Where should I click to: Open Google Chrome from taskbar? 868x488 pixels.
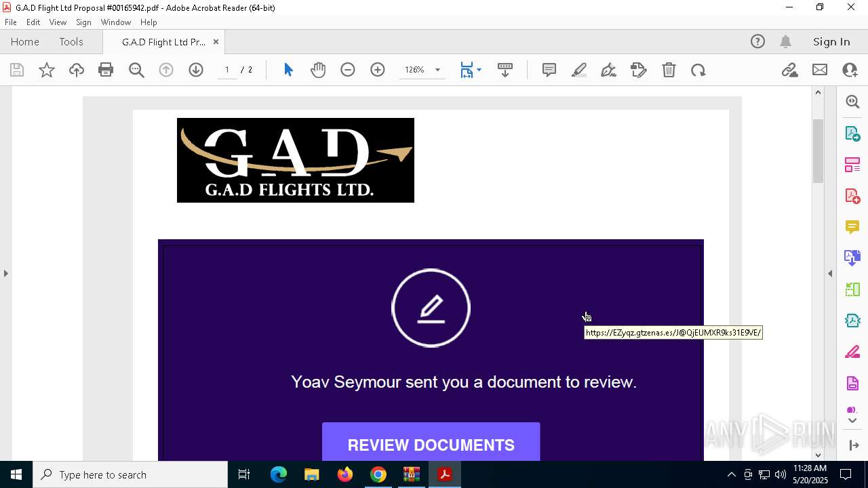(378, 474)
